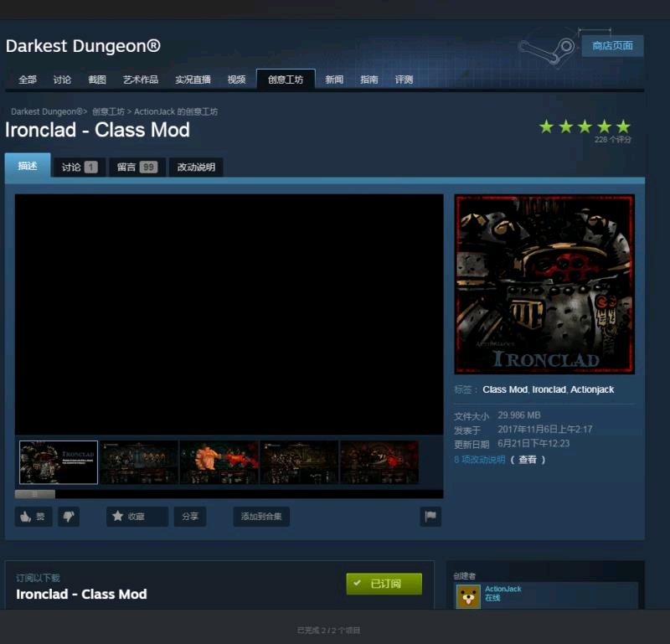Image resolution: width=670 pixels, height=644 pixels.
Task: Click the Class Mod tag link
Action: (x=505, y=389)
